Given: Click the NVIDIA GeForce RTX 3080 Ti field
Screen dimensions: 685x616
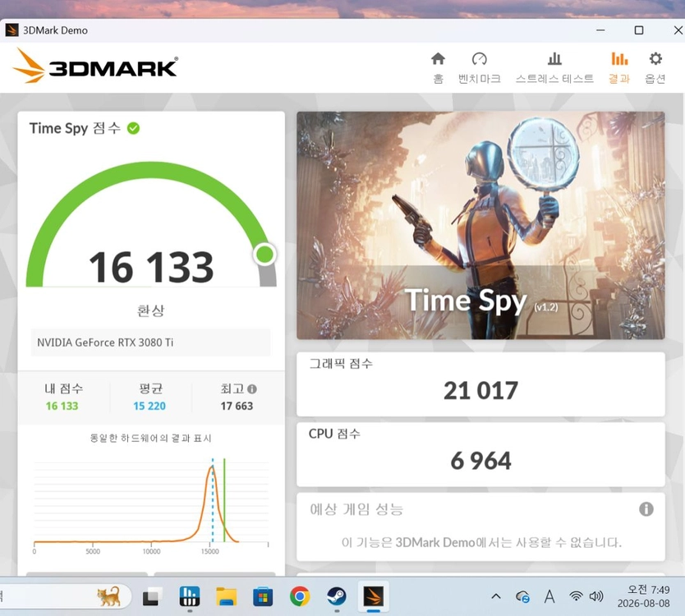Looking at the screenshot, I should (150, 342).
